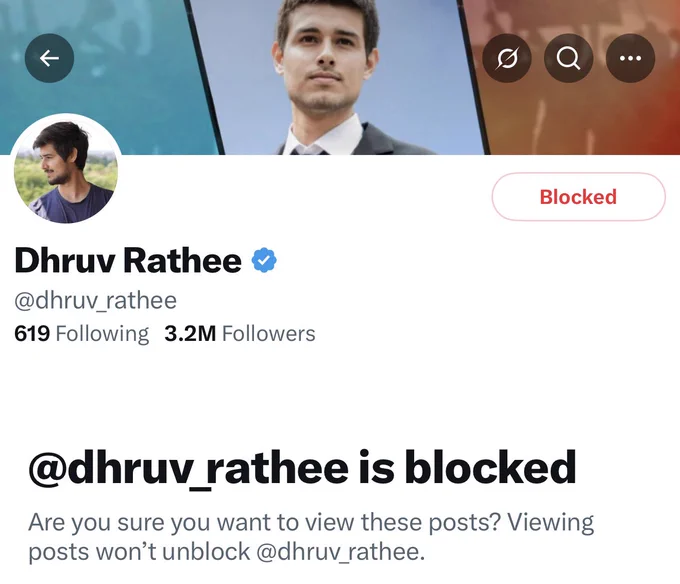Viewport: 680px width, 584px height.
Task: Open the 619 Following list
Action: (81, 333)
